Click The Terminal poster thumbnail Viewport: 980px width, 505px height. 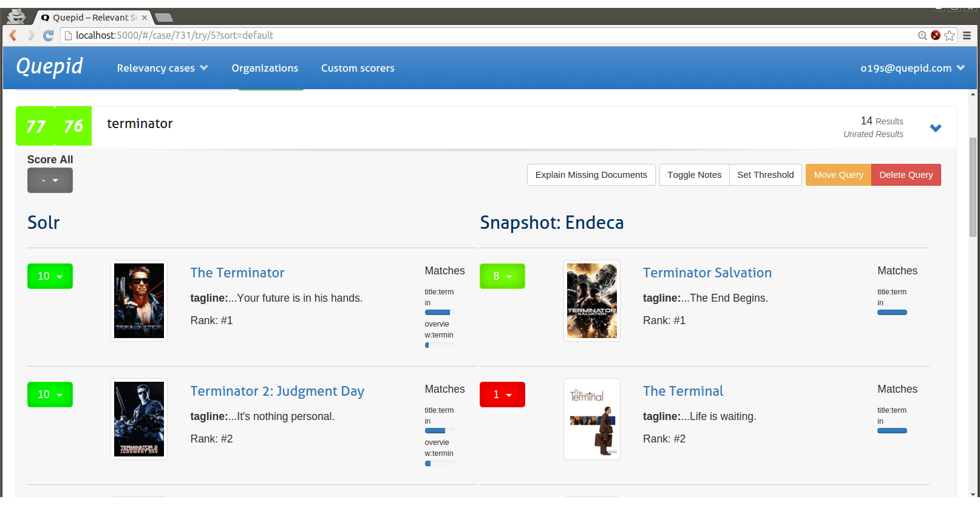[592, 419]
